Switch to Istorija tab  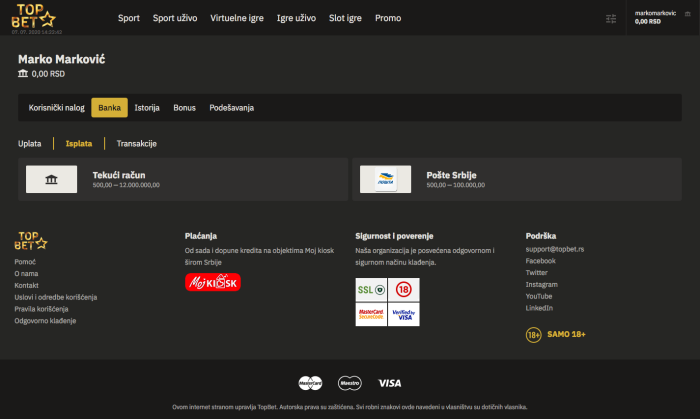(x=147, y=108)
